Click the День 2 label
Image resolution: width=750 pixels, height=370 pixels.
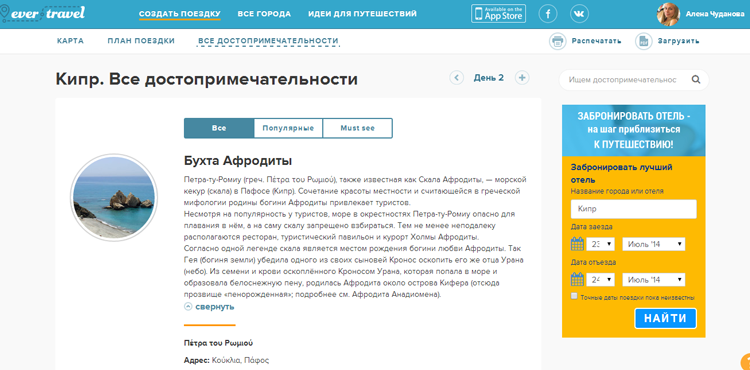point(489,78)
